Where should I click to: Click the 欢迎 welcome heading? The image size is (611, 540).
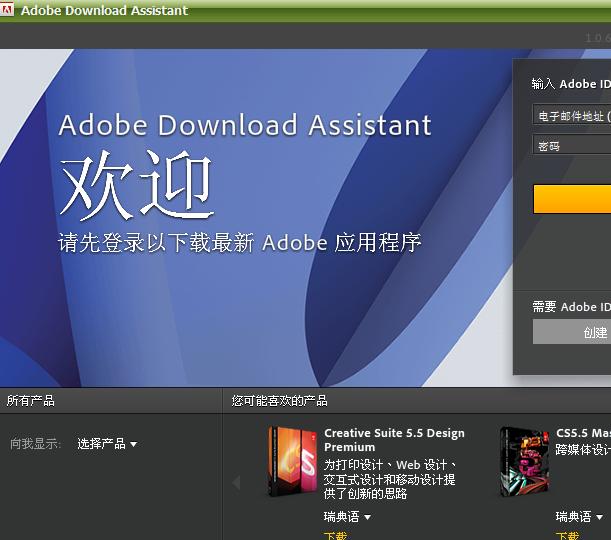136,184
